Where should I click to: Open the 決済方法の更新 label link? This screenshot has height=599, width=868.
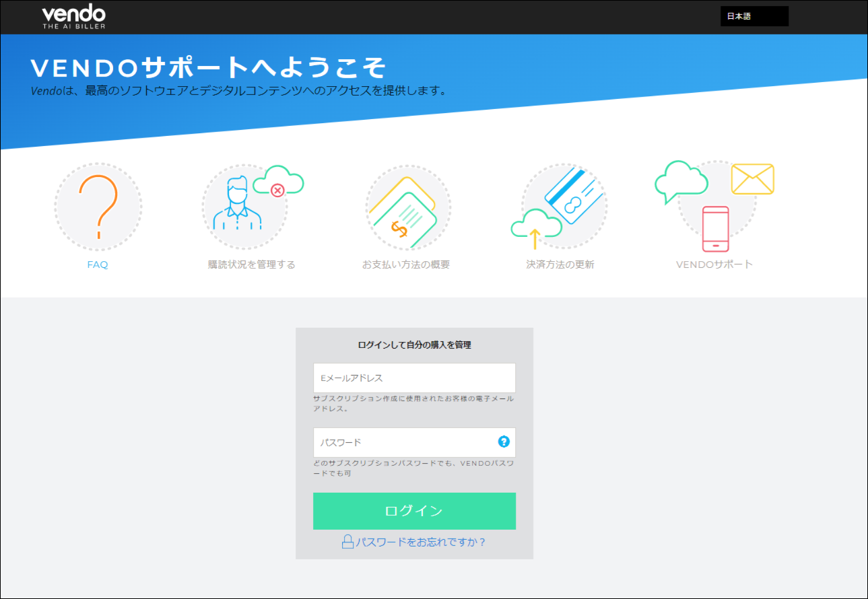(560, 265)
